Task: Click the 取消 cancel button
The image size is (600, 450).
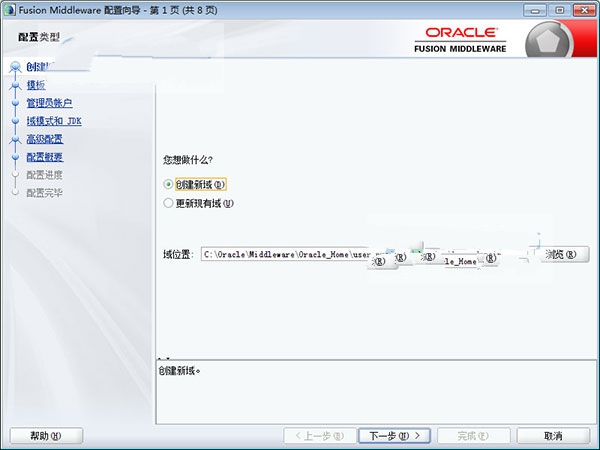Action: click(x=553, y=435)
